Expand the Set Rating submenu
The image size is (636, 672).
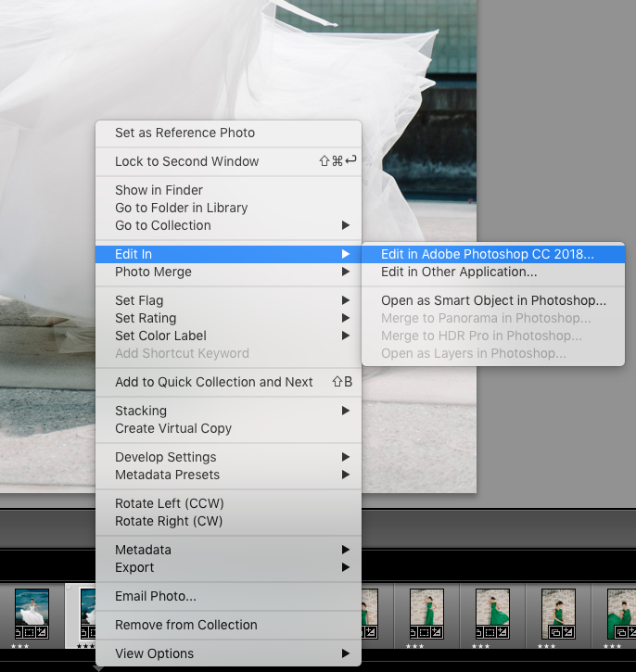tap(228, 318)
